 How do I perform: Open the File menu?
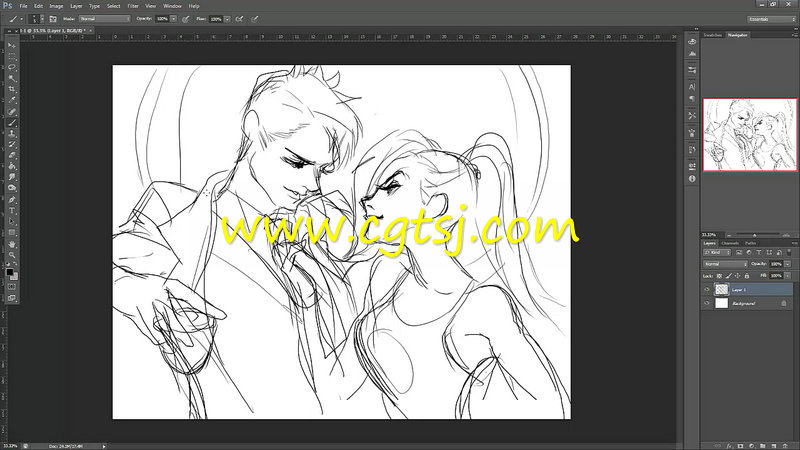pyautogui.click(x=23, y=6)
